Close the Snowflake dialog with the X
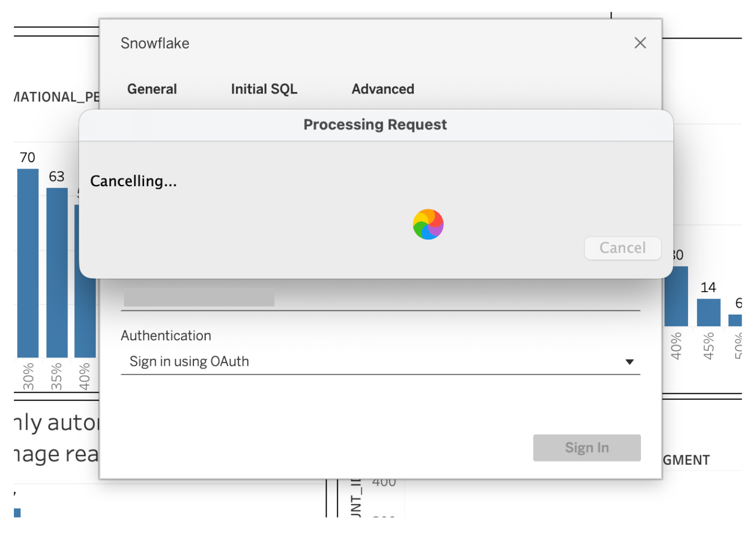 click(640, 43)
